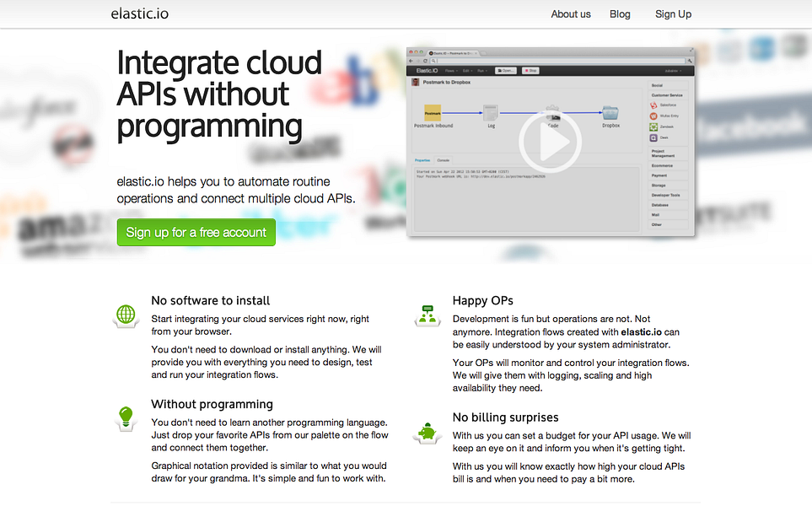Viewport: 812px width, 506px height.
Task: Click Sign up for a free account
Action: (x=196, y=232)
